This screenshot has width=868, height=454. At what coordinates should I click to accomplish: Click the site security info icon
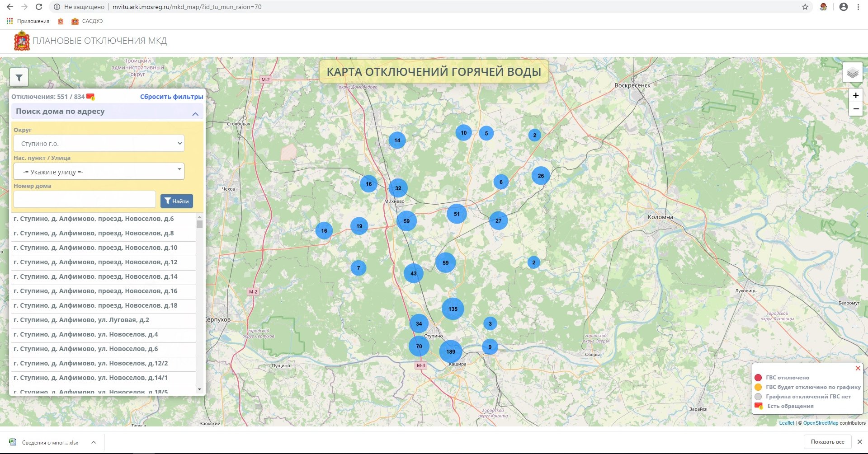point(57,7)
